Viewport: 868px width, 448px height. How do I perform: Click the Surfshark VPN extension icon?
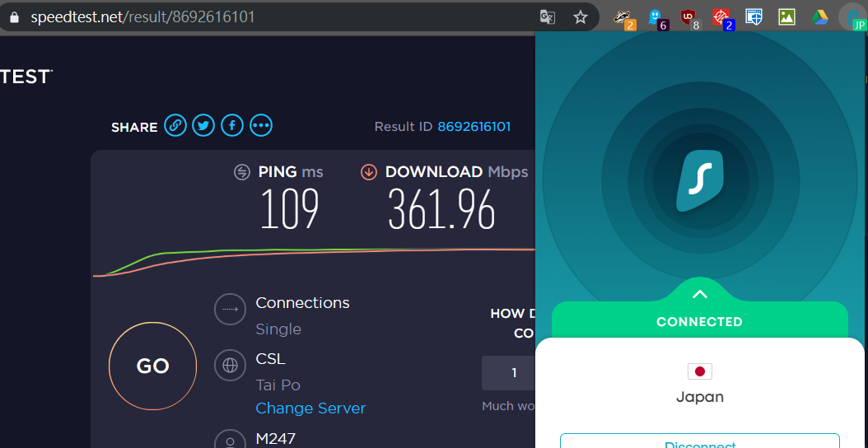[853, 18]
